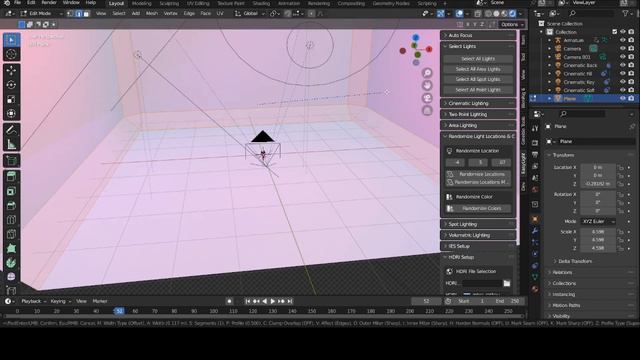The width and height of the screenshot is (640, 360).
Task: Hide Armature in viewport via eye icon
Action: click(622, 40)
